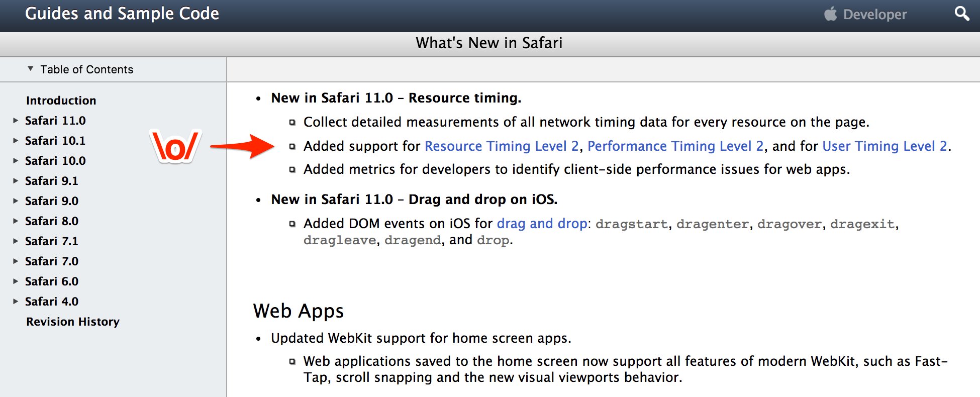
Task: Expand the Safari 9.1 section arrow
Action: [x=16, y=181]
